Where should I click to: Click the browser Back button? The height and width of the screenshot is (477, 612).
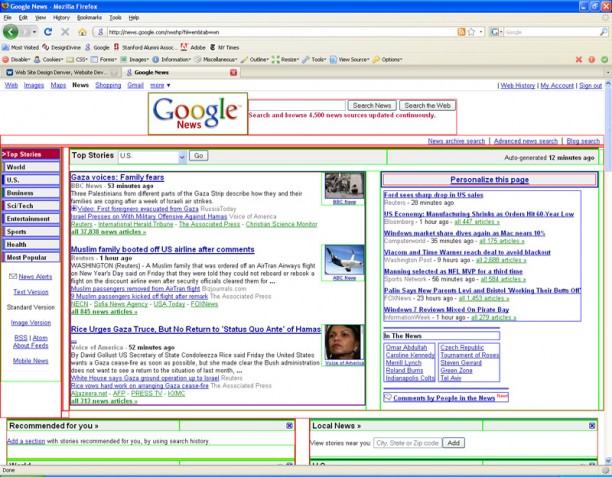[x=11, y=32]
